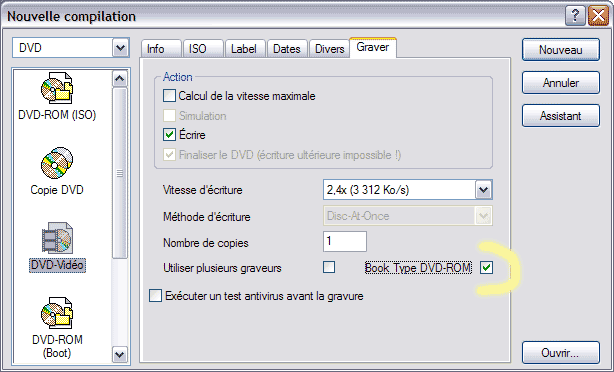The height and width of the screenshot is (372, 614).
Task: Select the DVD-Vidéo compilation icon
Action: pyautogui.click(x=57, y=247)
